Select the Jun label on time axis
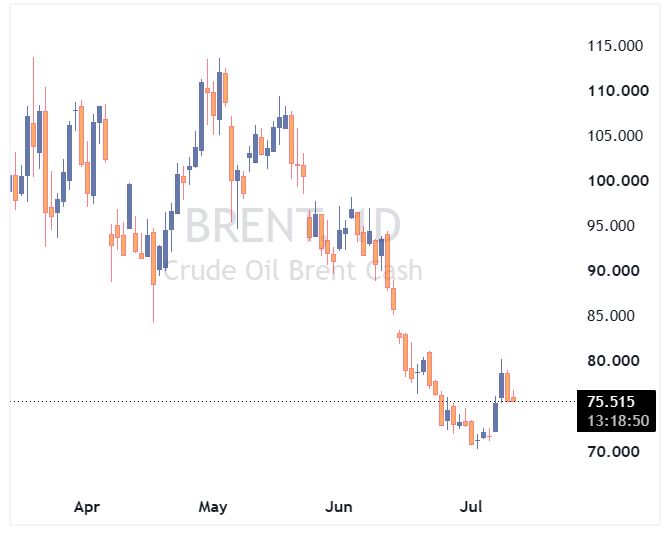The height and width of the screenshot is (538, 670). click(339, 507)
